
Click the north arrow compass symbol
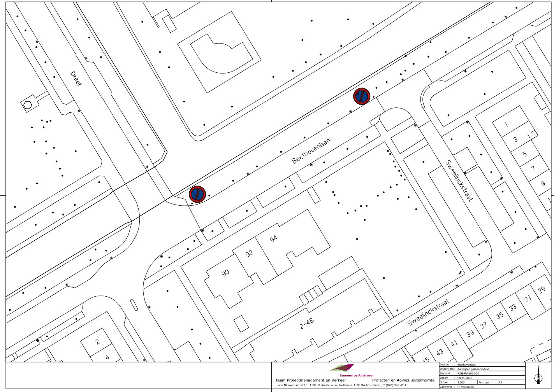[538, 377]
